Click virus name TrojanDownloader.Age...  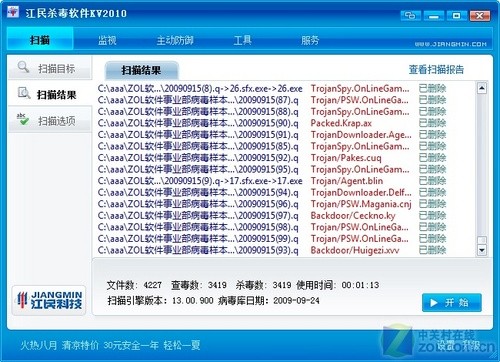pyautogui.click(x=361, y=135)
